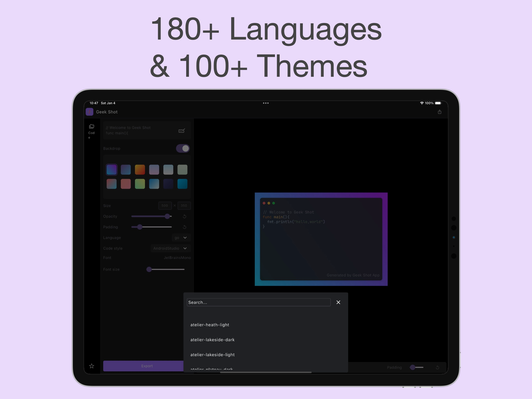This screenshot has width=532, height=399.
Task: Click the star icon in sidebar
Action: pos(92,366)
